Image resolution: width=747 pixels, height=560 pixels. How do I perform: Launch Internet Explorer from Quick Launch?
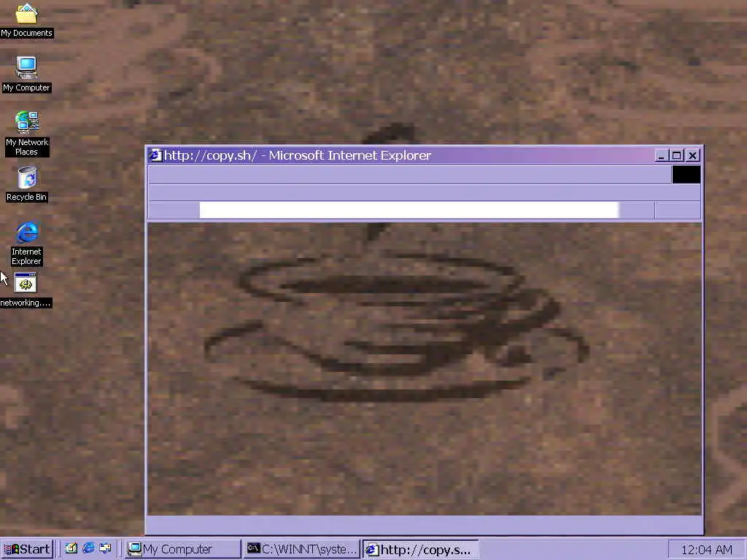(88, 548)
